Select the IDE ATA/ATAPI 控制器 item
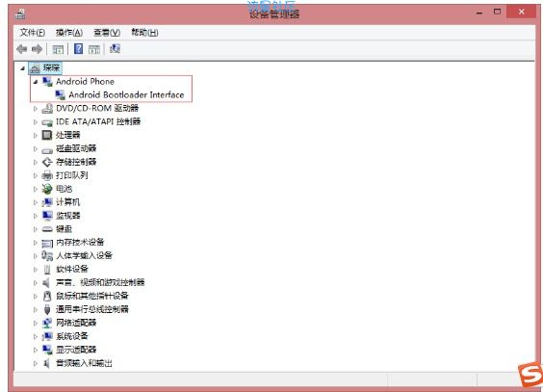Screen dimensions: 543x392 (98, 121)
